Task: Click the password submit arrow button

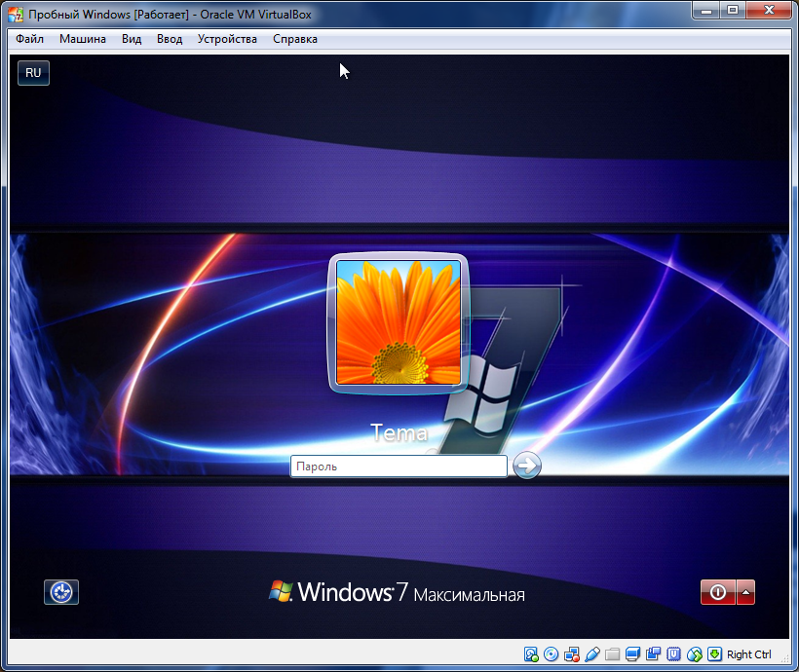Action: pos(525,466)
